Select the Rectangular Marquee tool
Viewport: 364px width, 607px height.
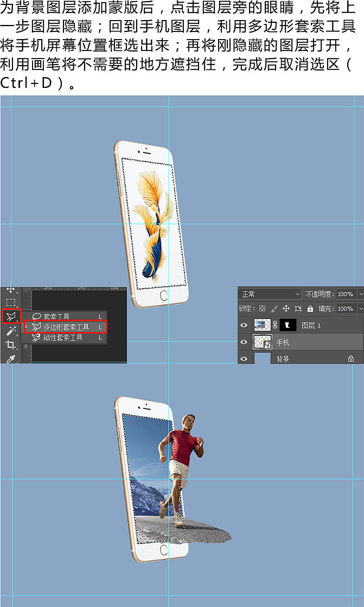pyautogui.click(x=11, y=302)
